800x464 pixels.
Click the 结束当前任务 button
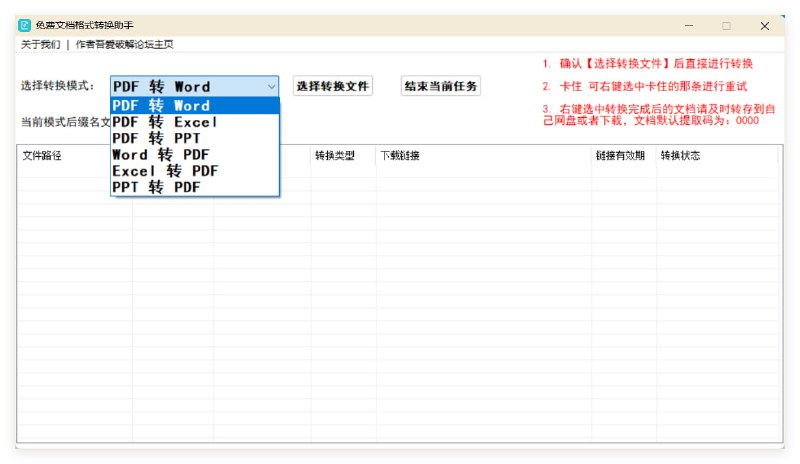coord(441,86)
